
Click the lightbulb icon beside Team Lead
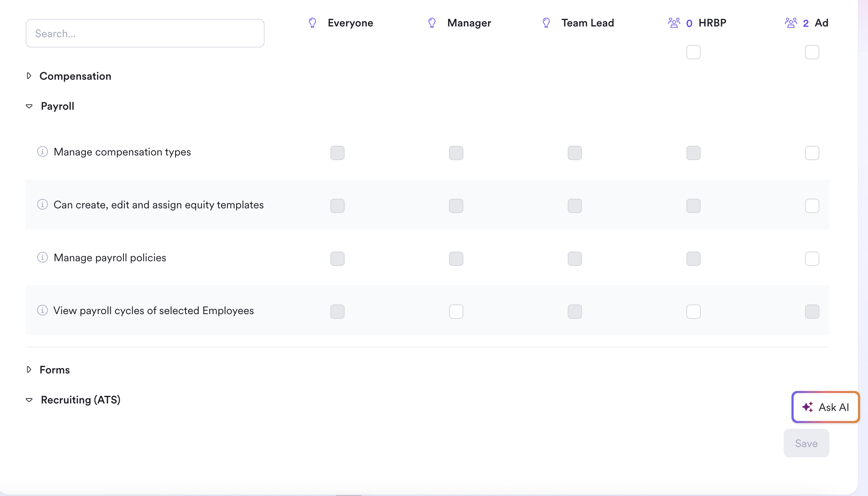click(546, 23)
